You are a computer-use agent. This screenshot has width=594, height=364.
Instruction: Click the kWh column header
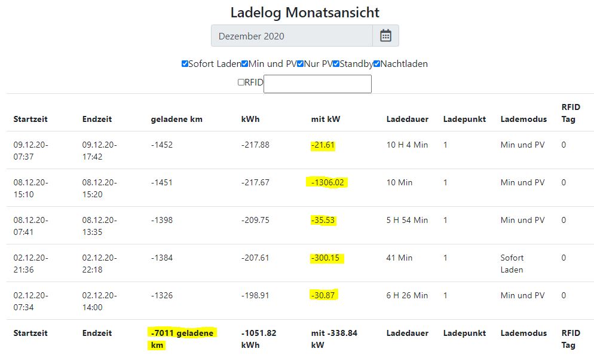[x=250, y=119]
